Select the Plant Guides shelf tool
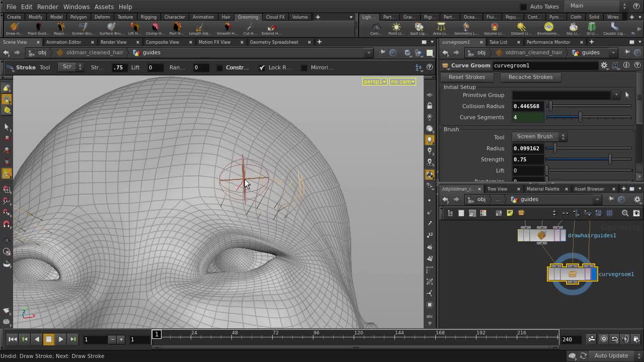 click(x=38, y=29)
